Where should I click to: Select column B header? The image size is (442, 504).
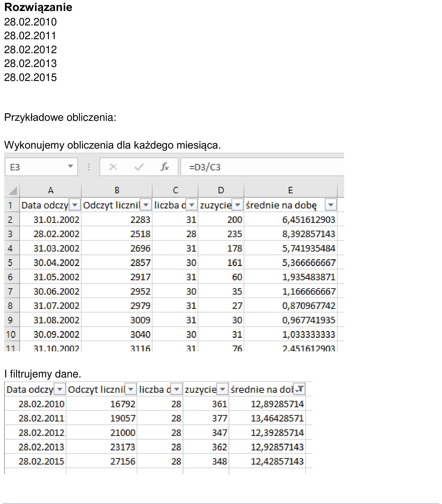point(117,190)
